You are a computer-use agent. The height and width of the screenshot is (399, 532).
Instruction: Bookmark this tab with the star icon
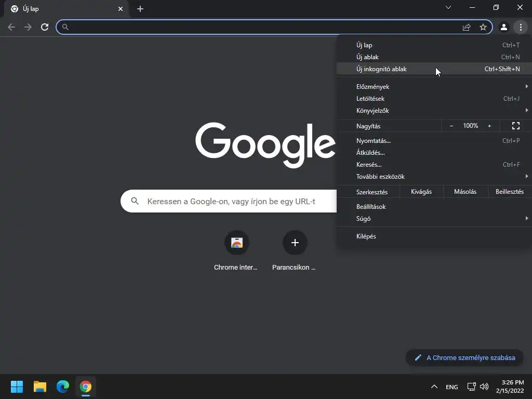(x=483, y=27)
